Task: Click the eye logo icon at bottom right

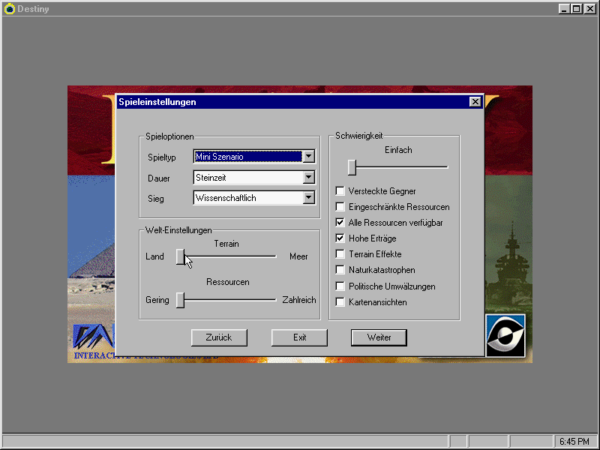Action: pyautogui.click(x=505, y=335)
